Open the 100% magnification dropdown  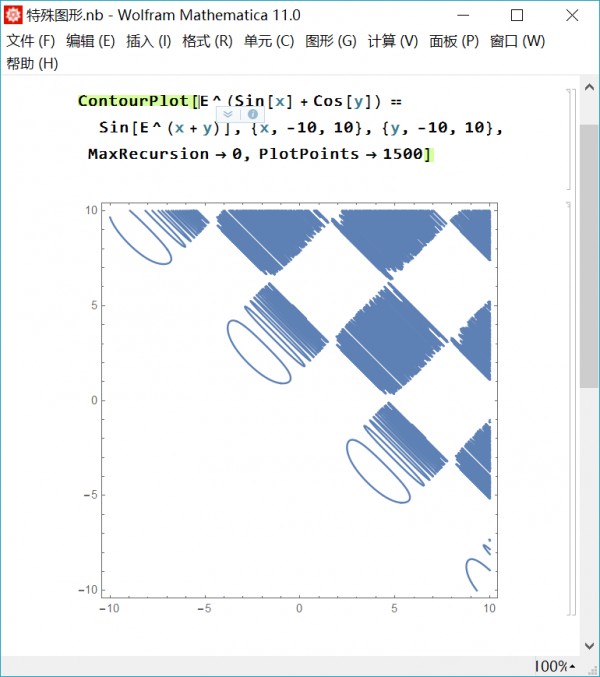tap(554, 666)
